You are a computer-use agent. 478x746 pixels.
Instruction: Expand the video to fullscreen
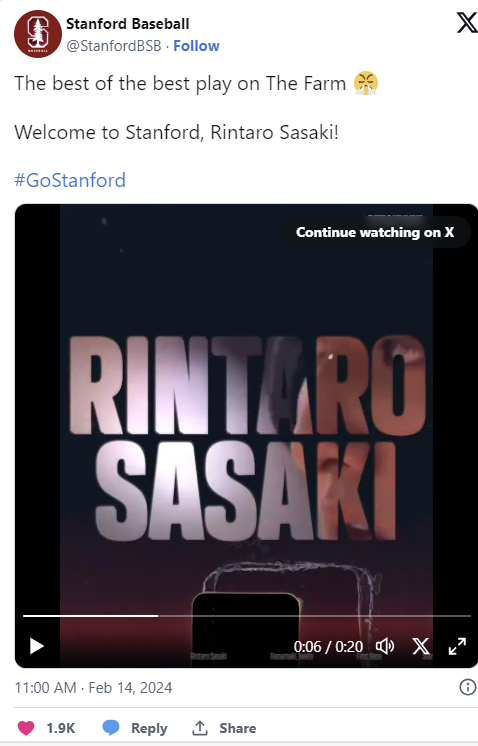tap(457, 646)
